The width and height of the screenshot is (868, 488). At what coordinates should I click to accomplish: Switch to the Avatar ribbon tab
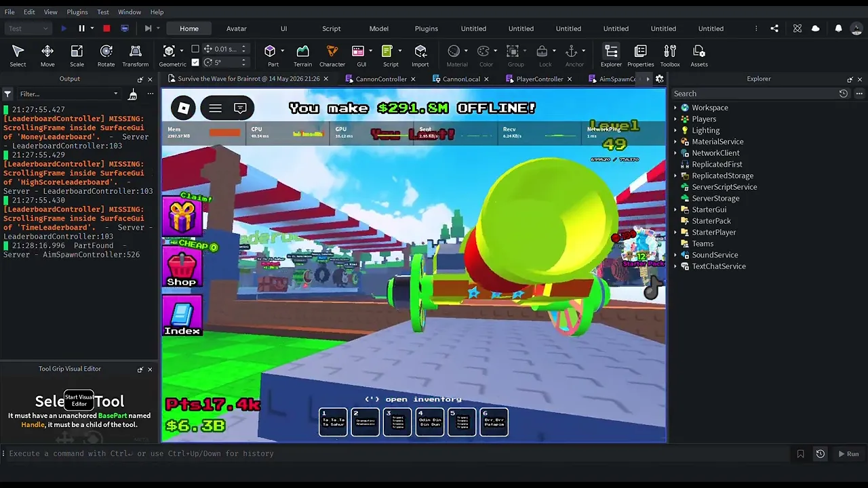(236, 28)
